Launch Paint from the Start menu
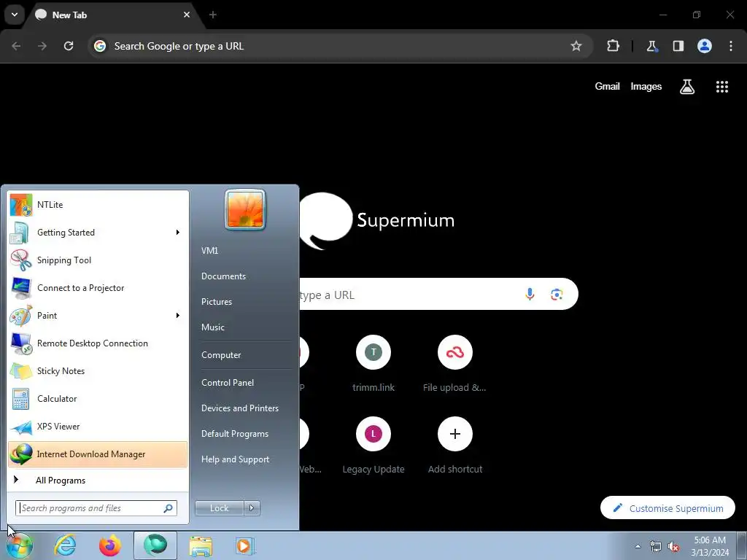Screen dimensions: 747x560 click(90, 315)
